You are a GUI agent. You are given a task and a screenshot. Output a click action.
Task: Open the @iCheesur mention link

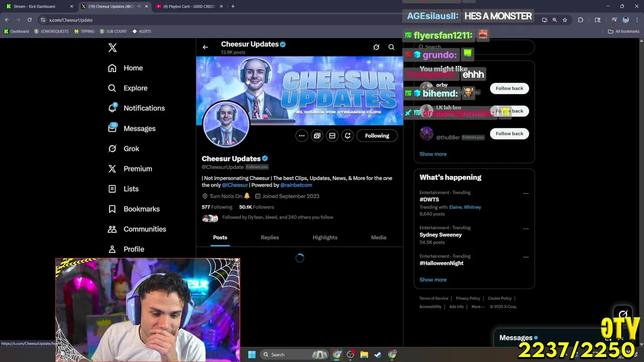click(x=234, y=185)
